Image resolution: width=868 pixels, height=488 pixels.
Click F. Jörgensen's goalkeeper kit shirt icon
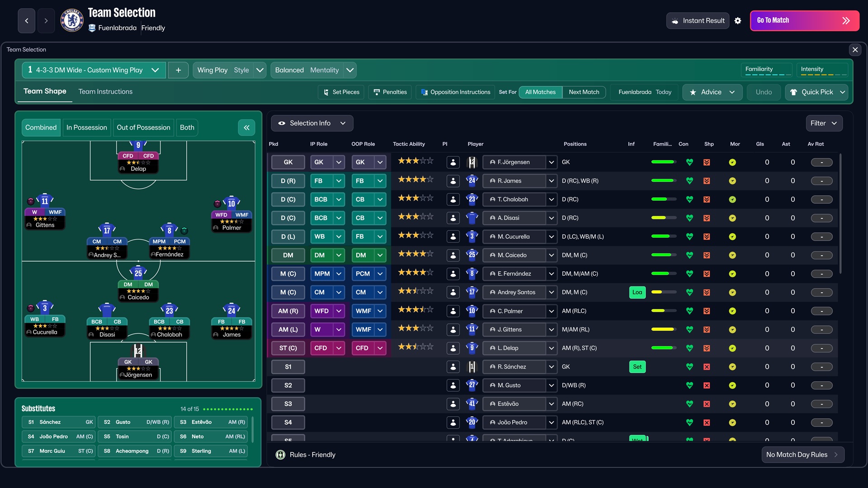click(x=472, y=162)
